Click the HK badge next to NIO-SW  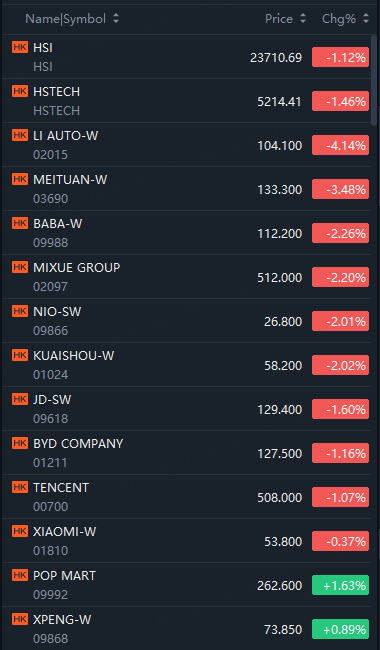coord(20,311)
